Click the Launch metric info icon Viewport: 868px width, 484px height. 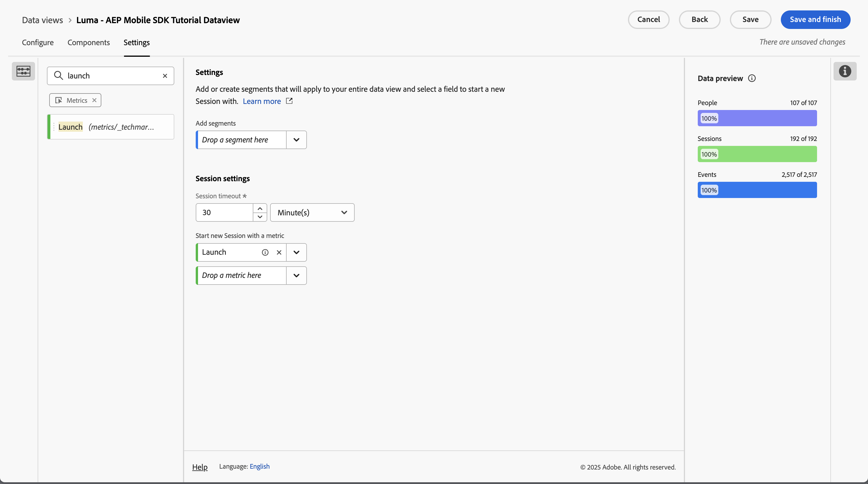[x=265, y=252]
